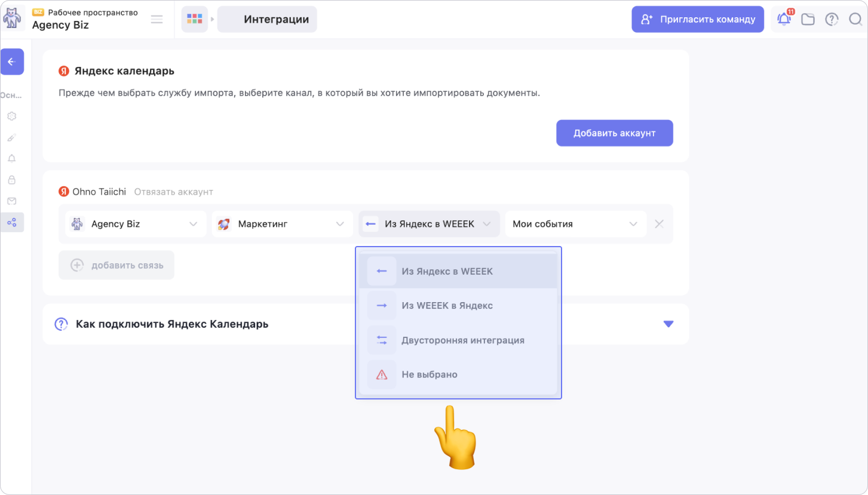
Task: Select Из WEEEK в Яндекс option
Action: point(447,306)
